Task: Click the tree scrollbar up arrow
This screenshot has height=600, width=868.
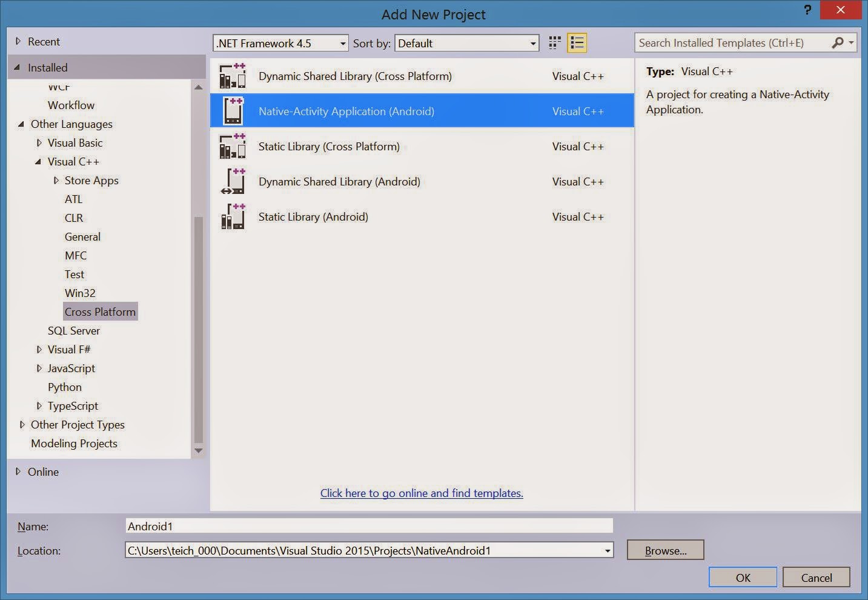Action: (198, 87)
